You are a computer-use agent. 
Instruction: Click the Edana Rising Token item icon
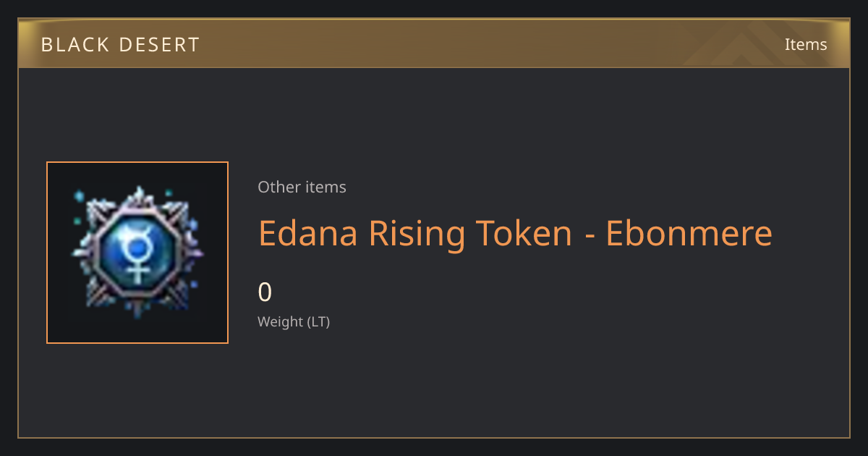(x=137, y=253)
